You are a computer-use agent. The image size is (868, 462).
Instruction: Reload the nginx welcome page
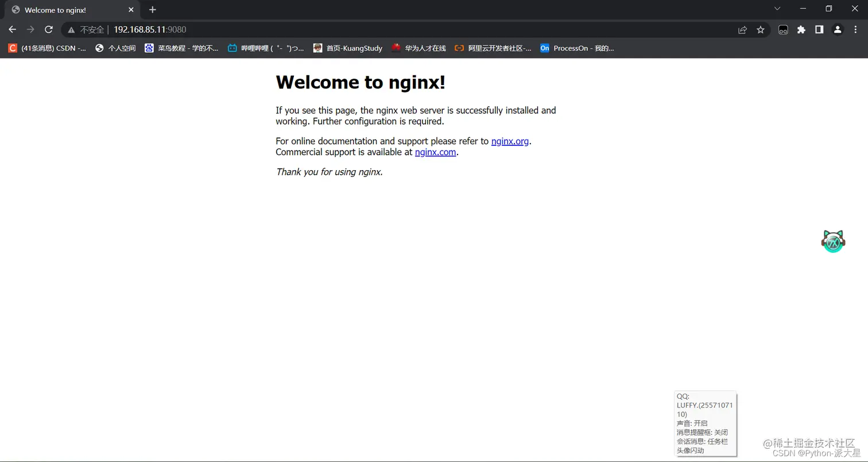tap(49, 29)
